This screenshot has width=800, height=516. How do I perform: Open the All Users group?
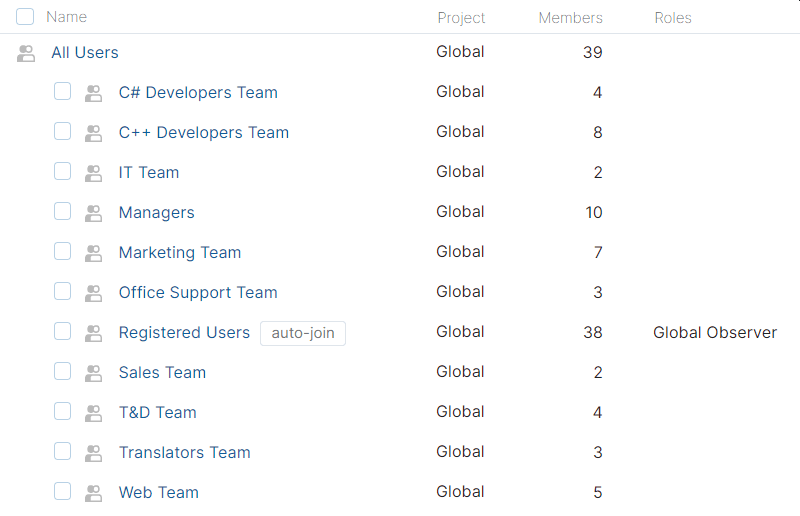tap(85, 53)
